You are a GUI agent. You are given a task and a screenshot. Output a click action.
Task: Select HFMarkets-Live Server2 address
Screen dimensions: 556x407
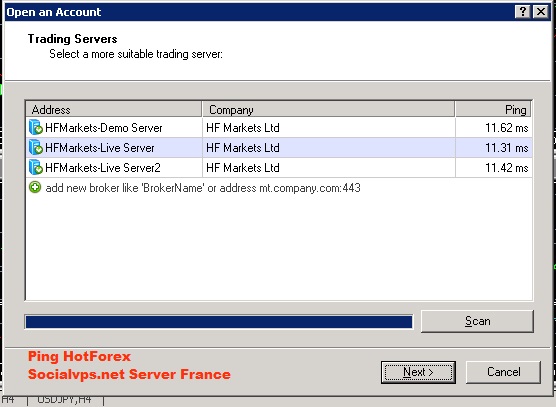(103, 167)
